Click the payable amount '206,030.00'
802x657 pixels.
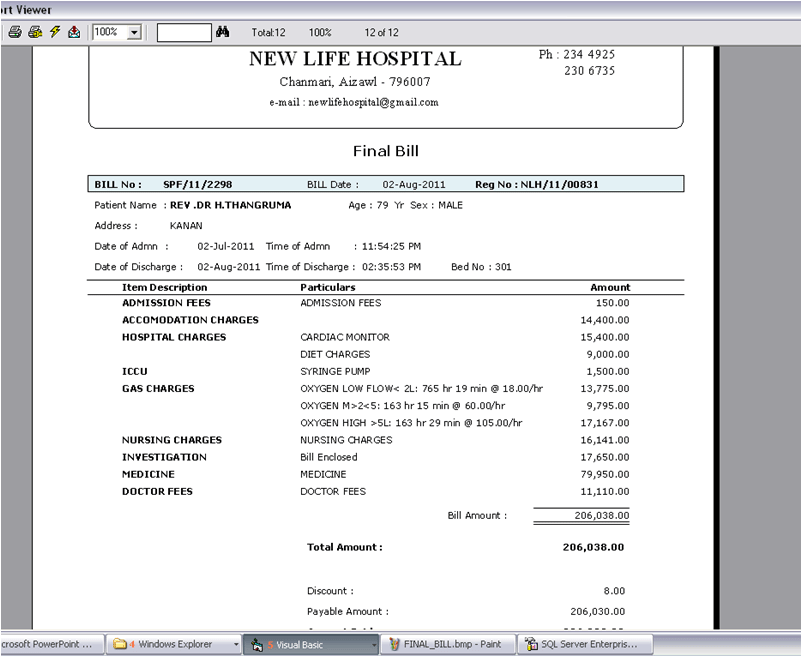[x=597, y=611]
